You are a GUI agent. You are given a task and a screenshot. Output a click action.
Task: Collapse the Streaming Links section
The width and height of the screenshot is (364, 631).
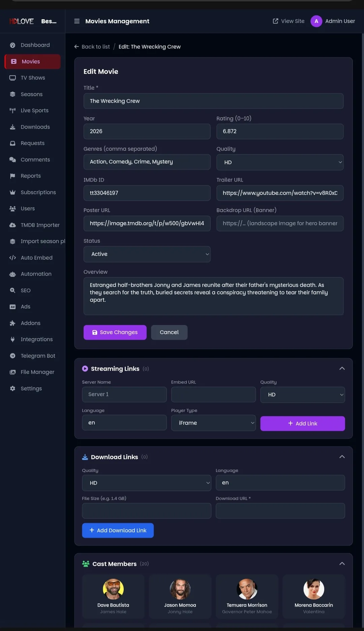[342, 369]
